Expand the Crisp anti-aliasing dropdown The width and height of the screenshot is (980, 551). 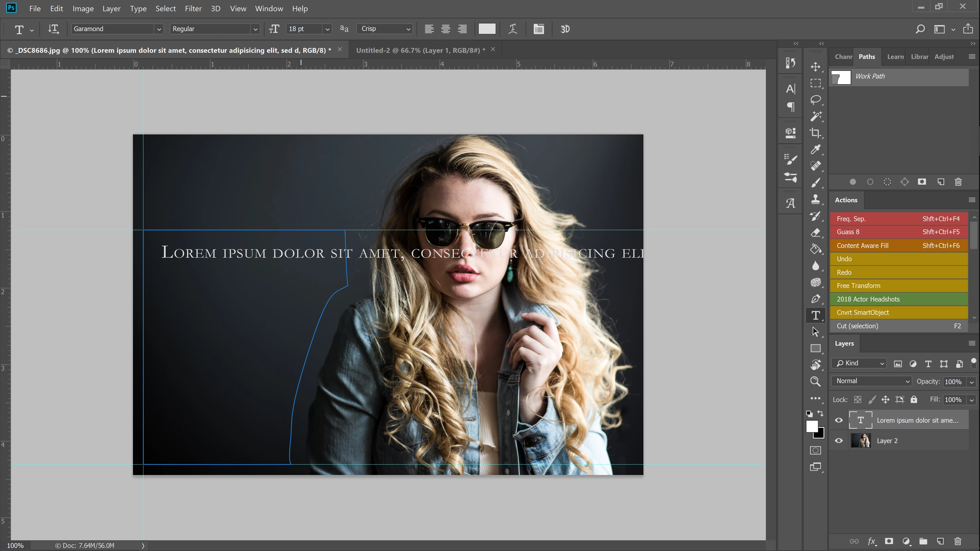click(x=408, y=29)
